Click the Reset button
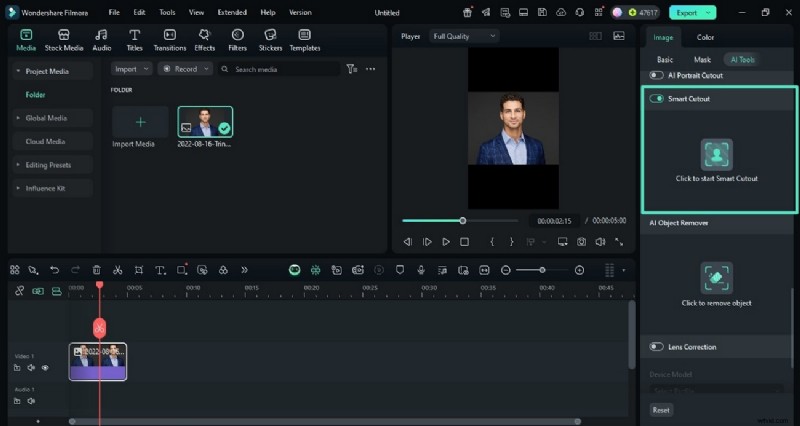The image size is (800, 426). tap(661, 410)
